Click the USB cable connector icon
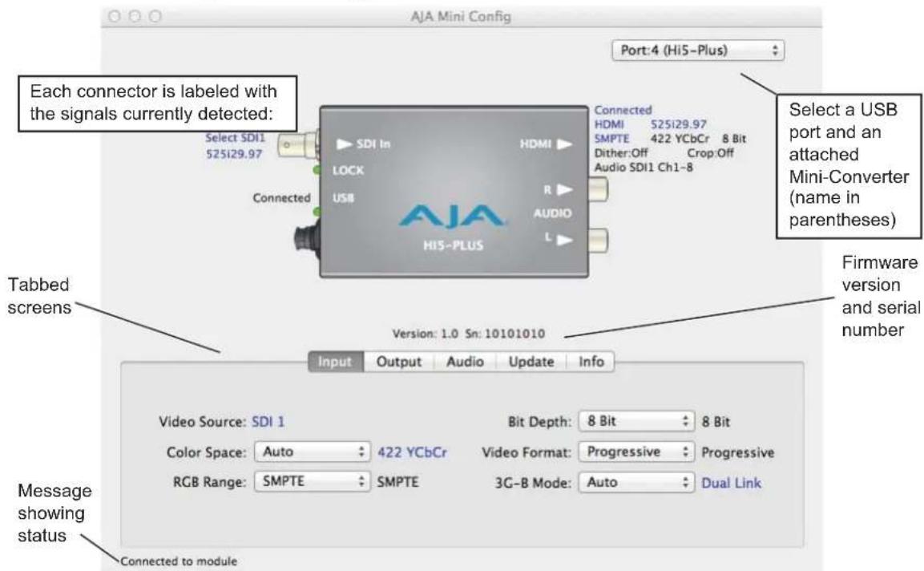Viewport: 924px width, 571px height. (307, 240)
